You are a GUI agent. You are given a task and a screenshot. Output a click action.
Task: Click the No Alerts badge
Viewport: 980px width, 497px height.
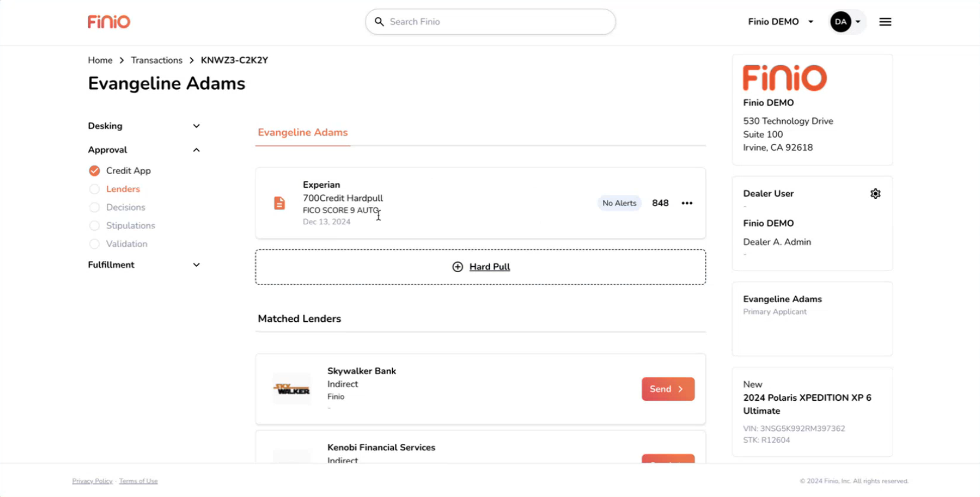click(x=619, y=203)
